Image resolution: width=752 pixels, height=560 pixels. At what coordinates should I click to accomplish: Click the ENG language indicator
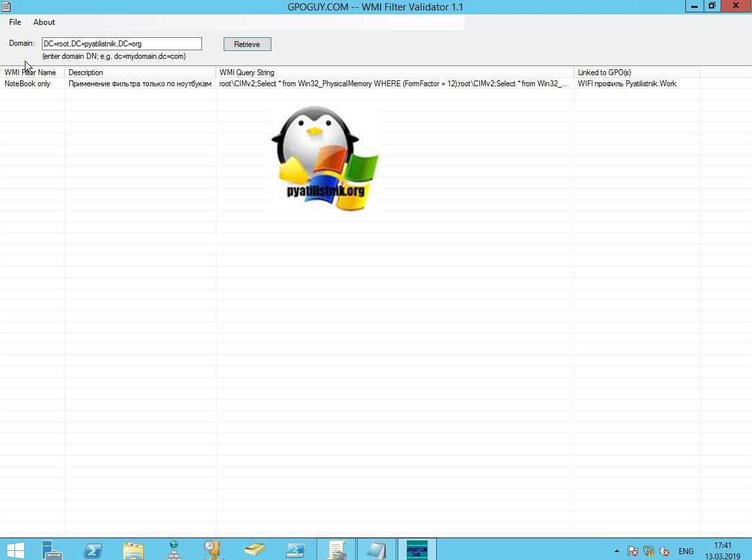click(x=686, y=551)
